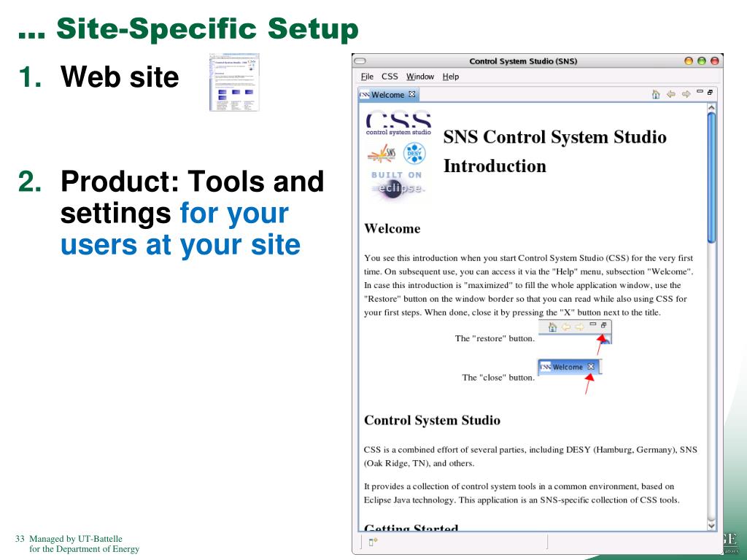Minimize the Welcome view panel

[x=700, y=91]
